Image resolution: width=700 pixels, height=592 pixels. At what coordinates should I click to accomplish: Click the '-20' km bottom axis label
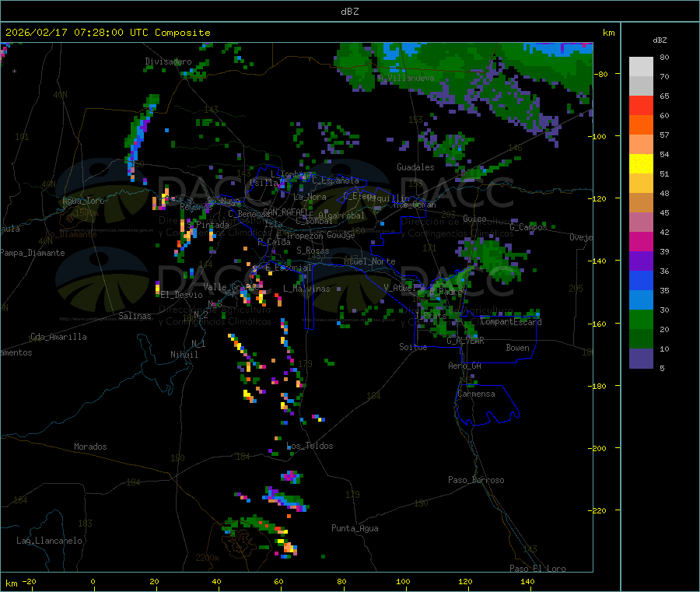(30, 581)
